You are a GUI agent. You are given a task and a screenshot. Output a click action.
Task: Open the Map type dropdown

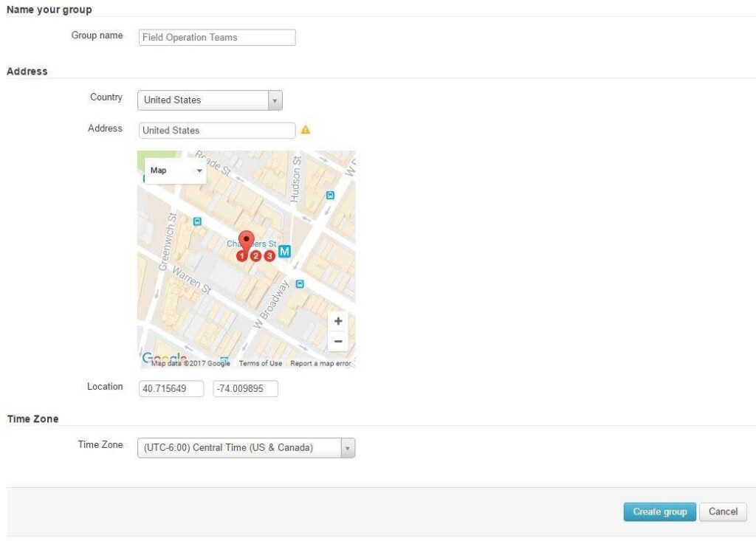pyautogui.click(x=176, y=170)
